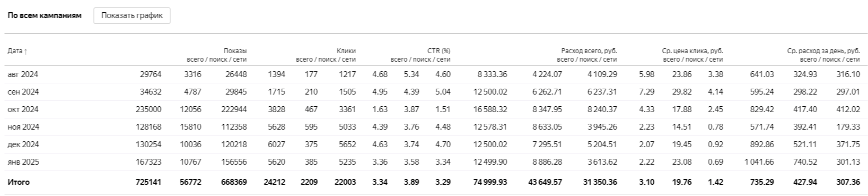The width and height of the screenshot is (868, 196).
Task: Click total impressions value 725141
Action: coord(149,182)
